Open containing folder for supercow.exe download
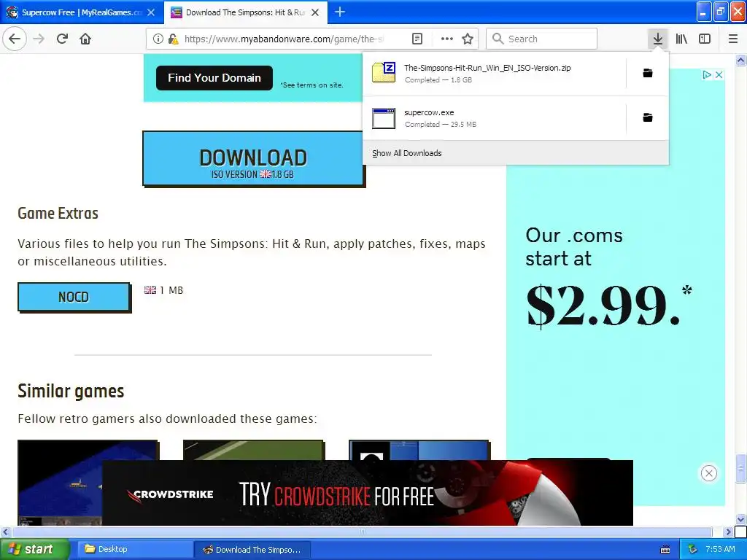Screen dimensions: 747x560 coord(648,117)
